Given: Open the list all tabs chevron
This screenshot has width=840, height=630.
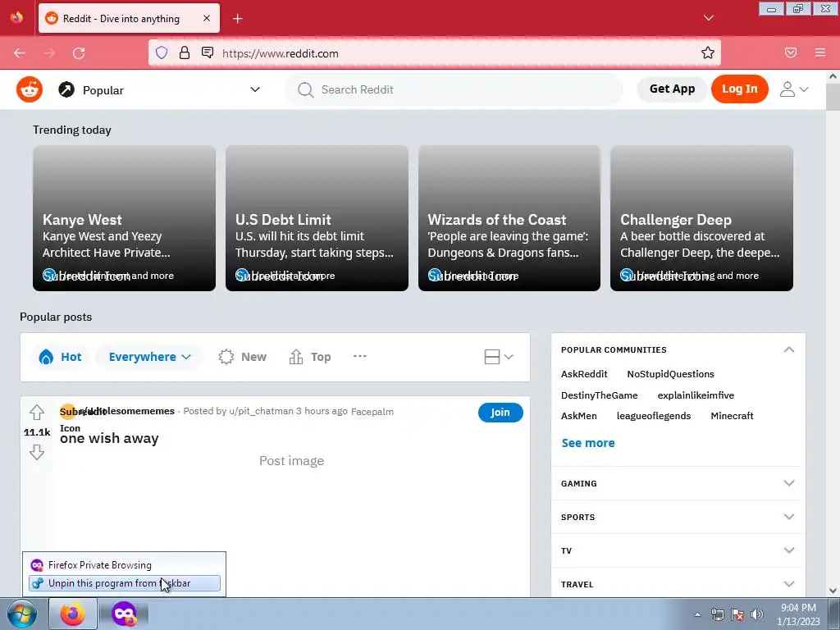Looking at the screenshot, I should (708, 18).
